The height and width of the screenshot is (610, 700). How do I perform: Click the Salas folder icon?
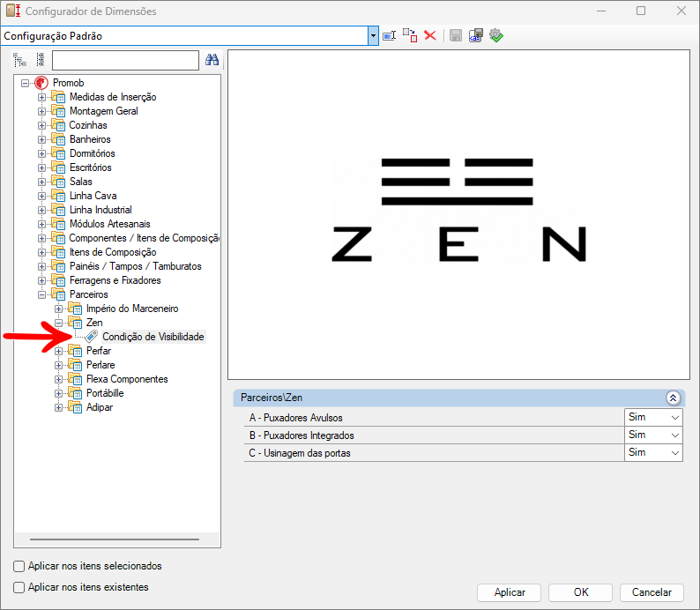[58, 182]
